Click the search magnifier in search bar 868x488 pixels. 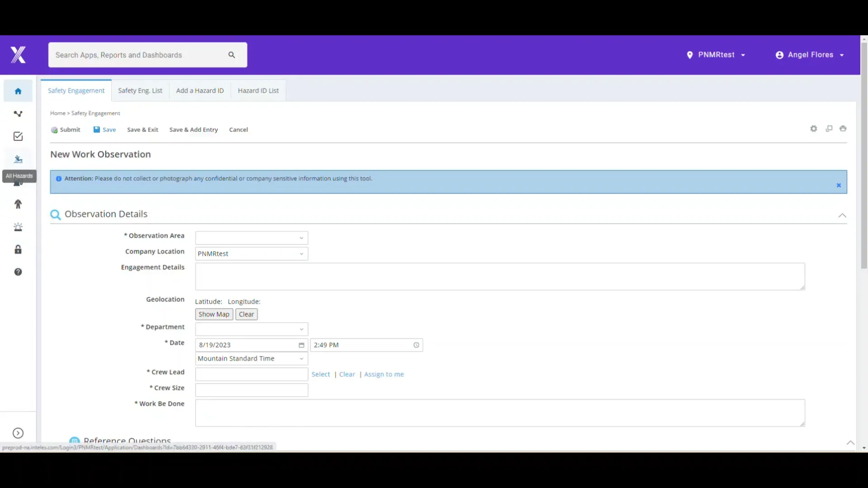tap(231, 55)
